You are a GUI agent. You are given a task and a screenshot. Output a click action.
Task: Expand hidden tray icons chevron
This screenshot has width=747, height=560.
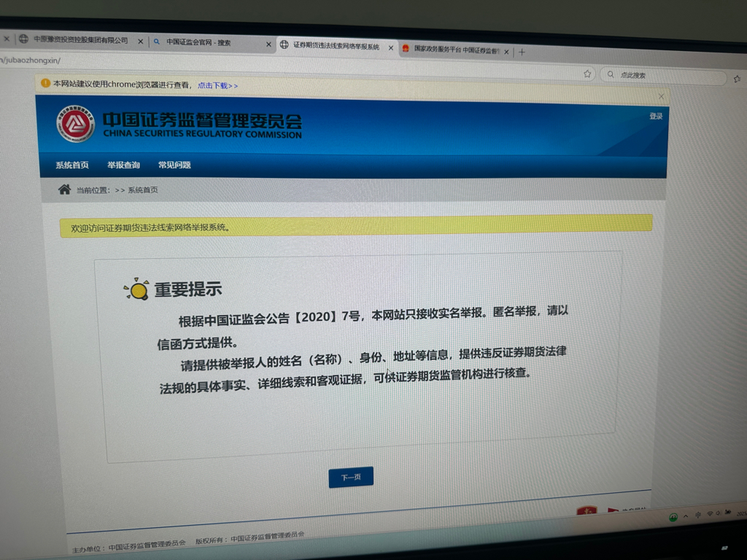pyautogui.click(x=686, y=516)
